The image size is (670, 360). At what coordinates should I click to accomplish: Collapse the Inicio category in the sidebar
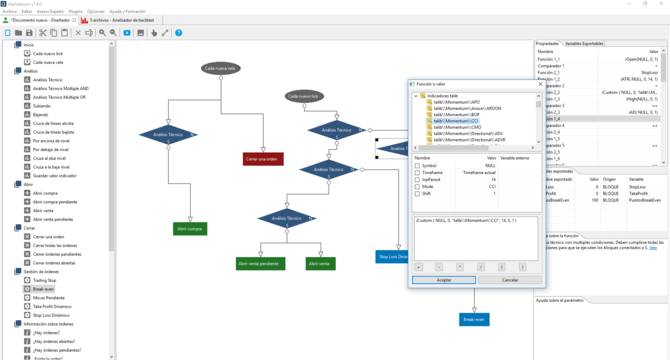[x=18, y=45]
